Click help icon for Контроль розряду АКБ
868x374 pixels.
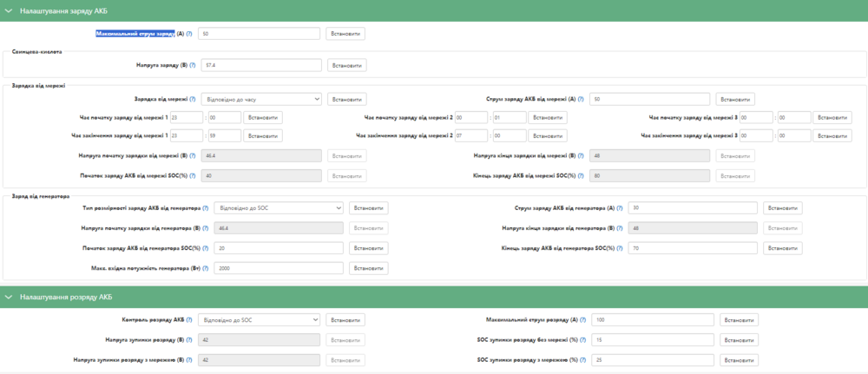click(189, 319)
